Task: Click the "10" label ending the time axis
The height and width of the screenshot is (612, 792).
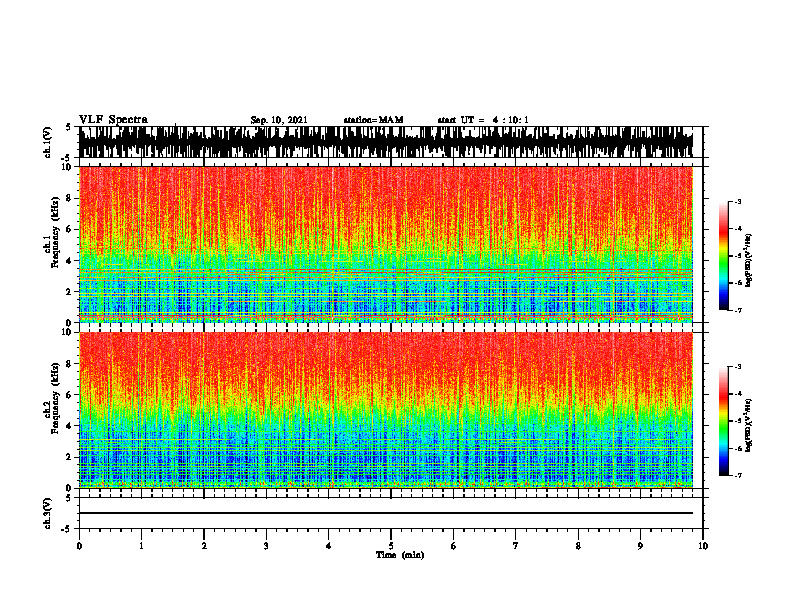Action: click(703, 546)
